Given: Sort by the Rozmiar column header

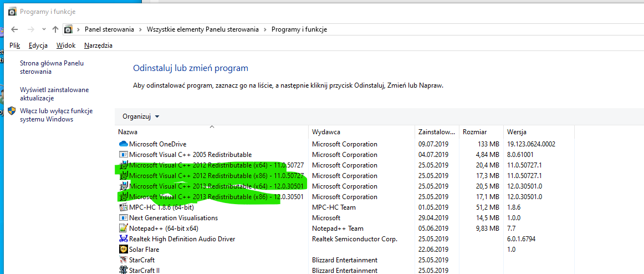Looking at the screenshot, I should pos(481,132).
